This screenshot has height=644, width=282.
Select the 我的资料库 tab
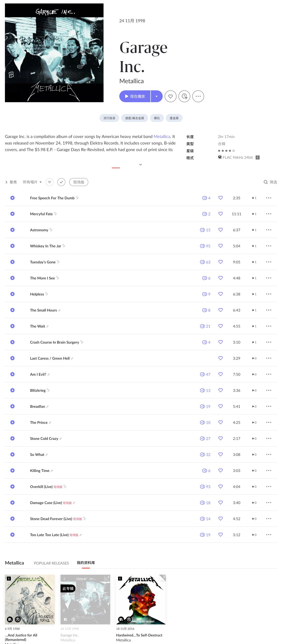point(86,563)
